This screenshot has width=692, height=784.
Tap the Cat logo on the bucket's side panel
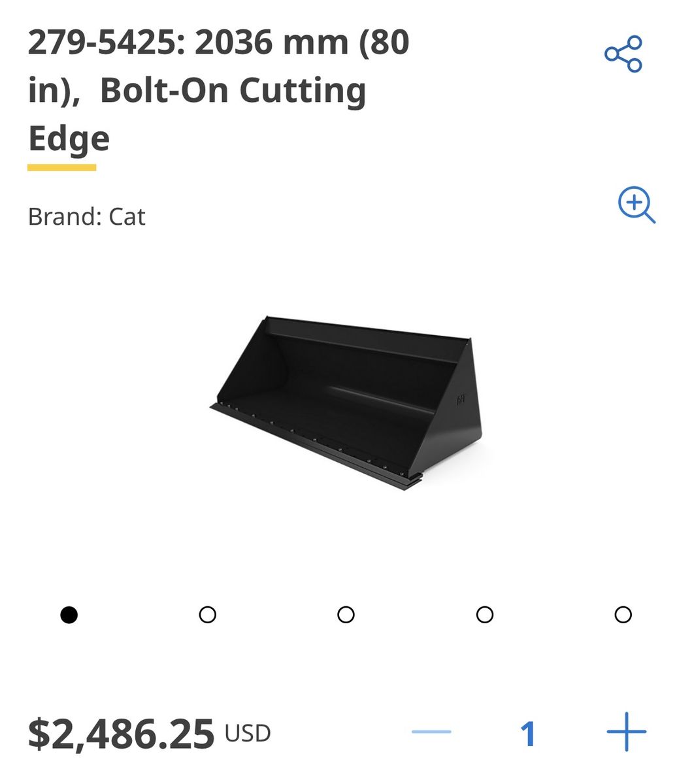(461, 398)
